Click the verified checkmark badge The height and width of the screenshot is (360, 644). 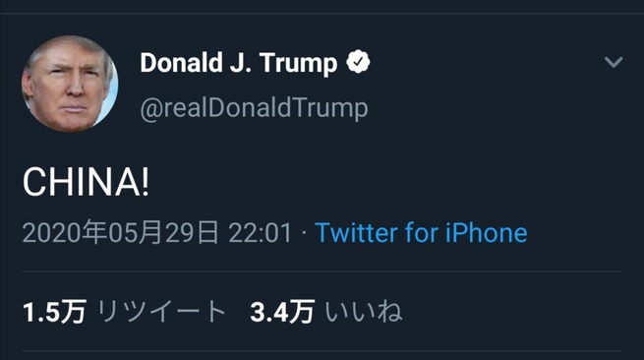click(358, 62)
